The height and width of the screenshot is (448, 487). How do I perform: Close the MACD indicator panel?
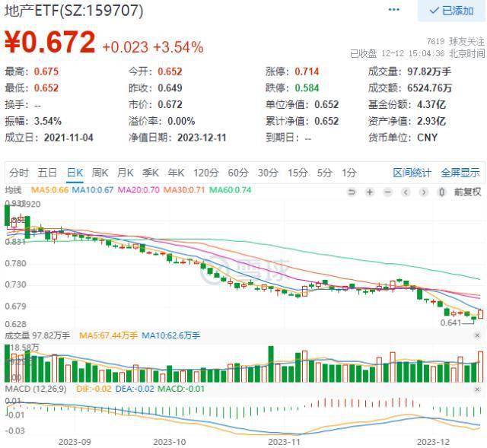[477, 389]
